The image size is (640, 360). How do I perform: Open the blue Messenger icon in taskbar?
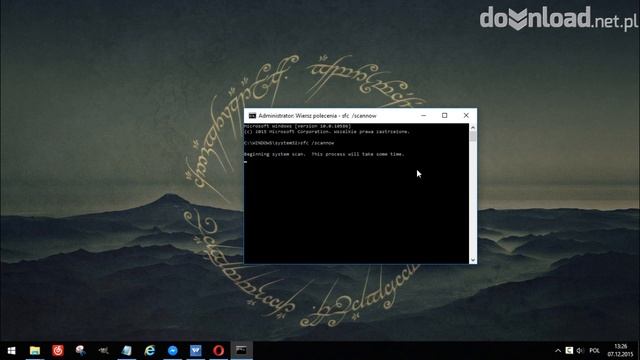click(173, 351)
